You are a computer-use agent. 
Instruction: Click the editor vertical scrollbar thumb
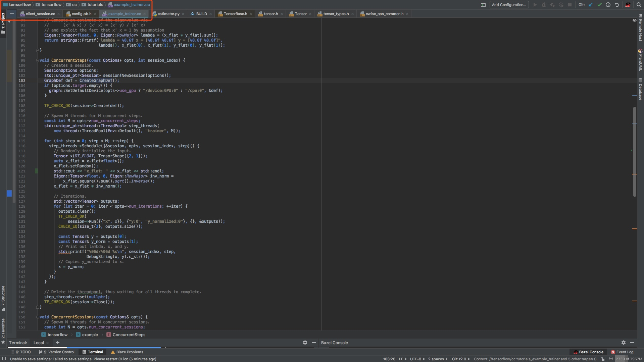pyautogui.click(x=634, y=152)
